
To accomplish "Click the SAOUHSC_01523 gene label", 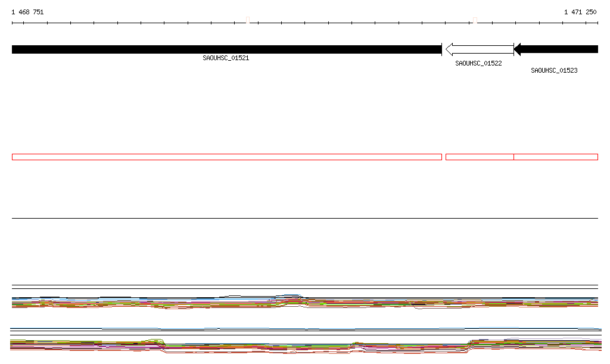I will [x=555, y=70].
